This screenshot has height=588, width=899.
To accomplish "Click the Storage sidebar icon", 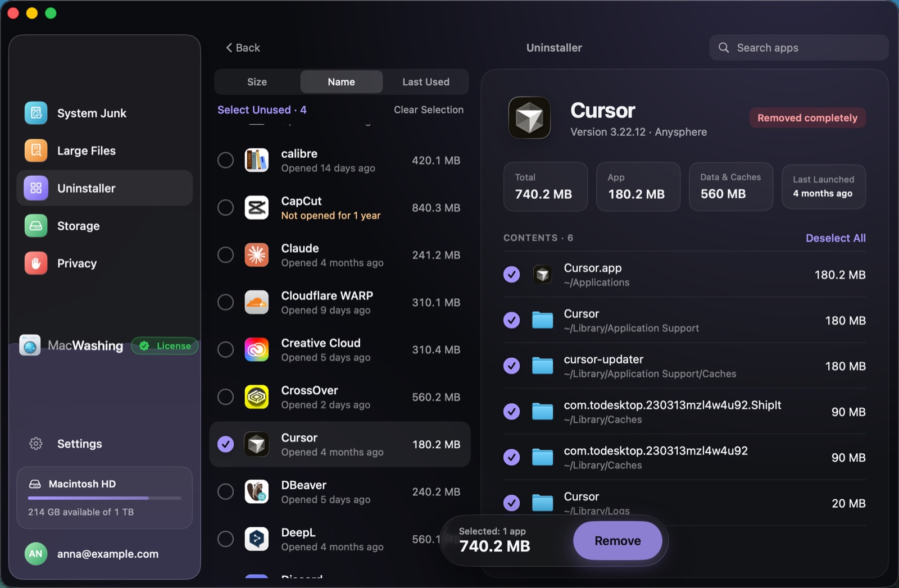I will pos(36,226).
